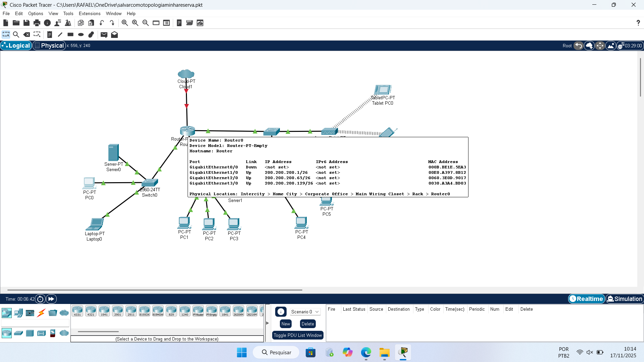This screenshot has height=362, width=644.
Task: Click the device list horizontal scrollbar
Action: tap(98, 331)
